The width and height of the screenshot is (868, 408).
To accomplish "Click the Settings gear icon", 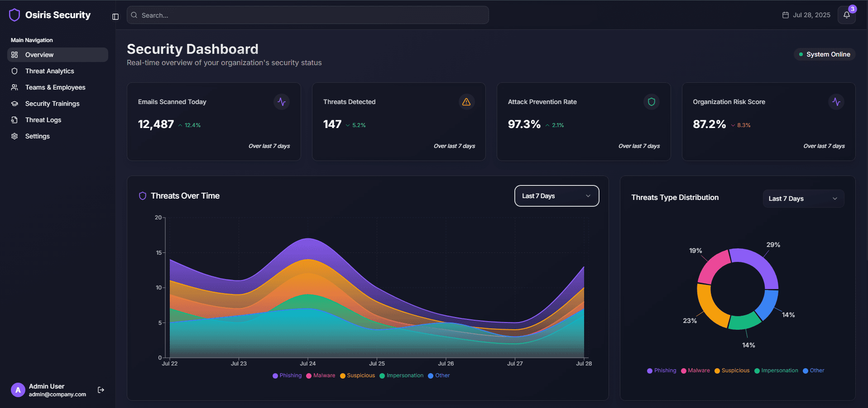I will point(14,136).
